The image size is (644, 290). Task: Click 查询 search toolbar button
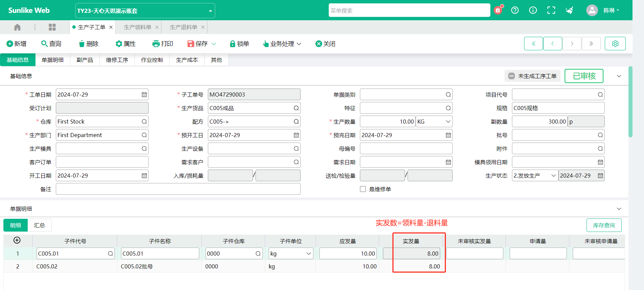point(51,44)
